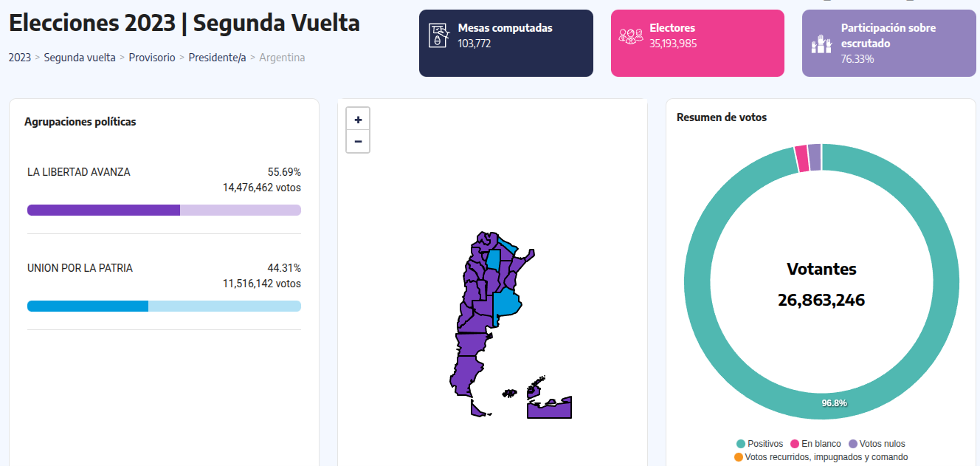Click the pink En blanco donut segment

point(801,158)
